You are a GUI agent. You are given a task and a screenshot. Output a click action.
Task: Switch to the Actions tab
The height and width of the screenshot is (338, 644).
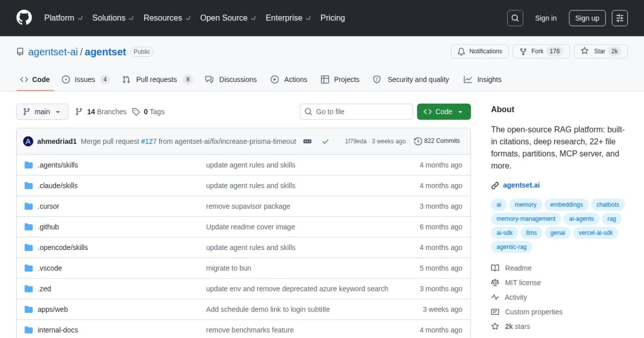pos(289,79)
